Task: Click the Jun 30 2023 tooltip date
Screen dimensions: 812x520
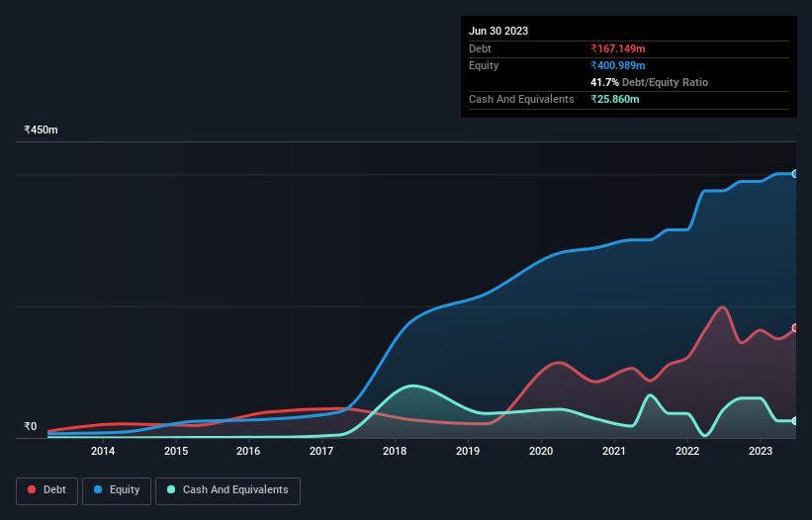Action: point(498,31)
